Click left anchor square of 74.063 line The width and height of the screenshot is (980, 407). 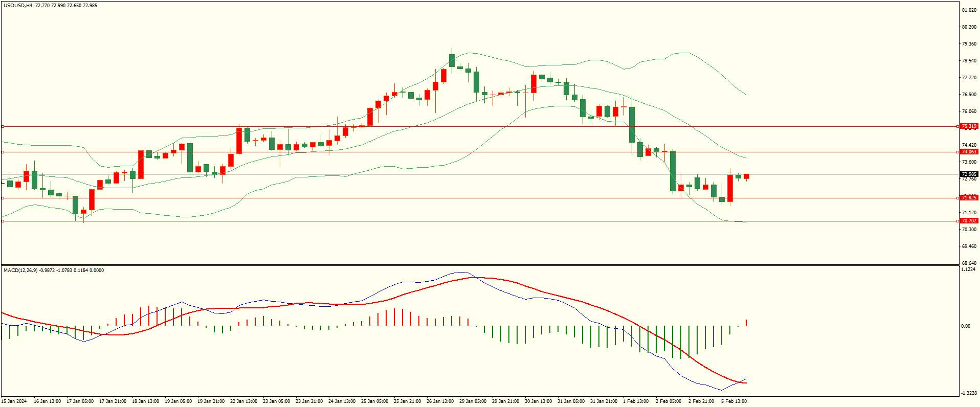point(3,152)
